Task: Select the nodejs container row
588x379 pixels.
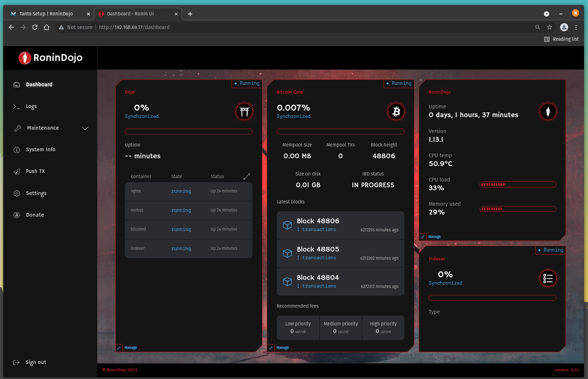Action: (189, 211)
